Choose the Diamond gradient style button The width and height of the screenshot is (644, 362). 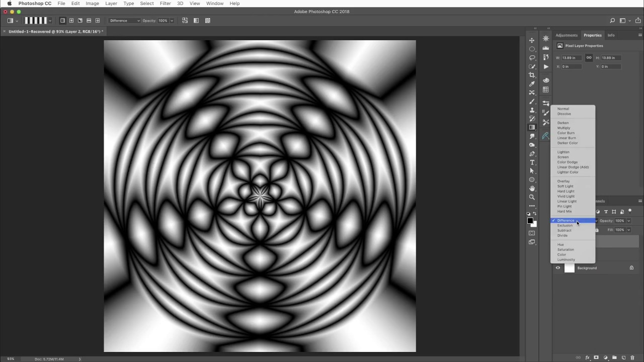98,21
